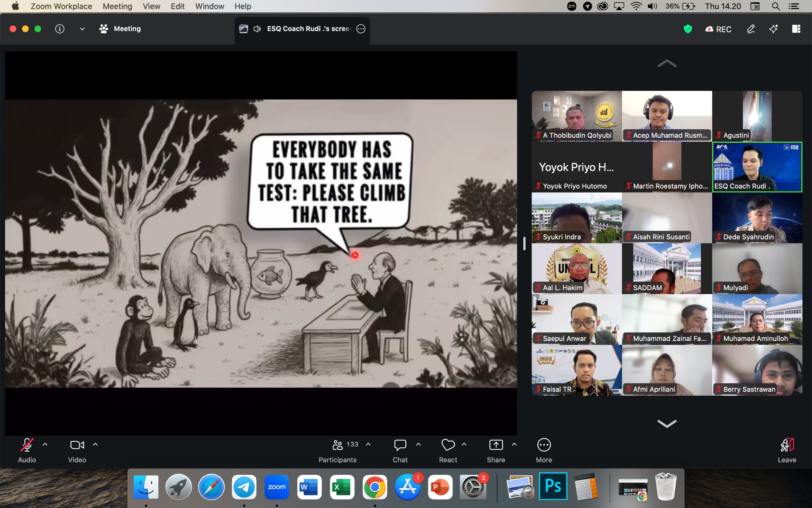Image resolution: width=812 pixels, height=508 pixels.
Task: Open App Store from the Dock
Action: click(x=407, y=487)
